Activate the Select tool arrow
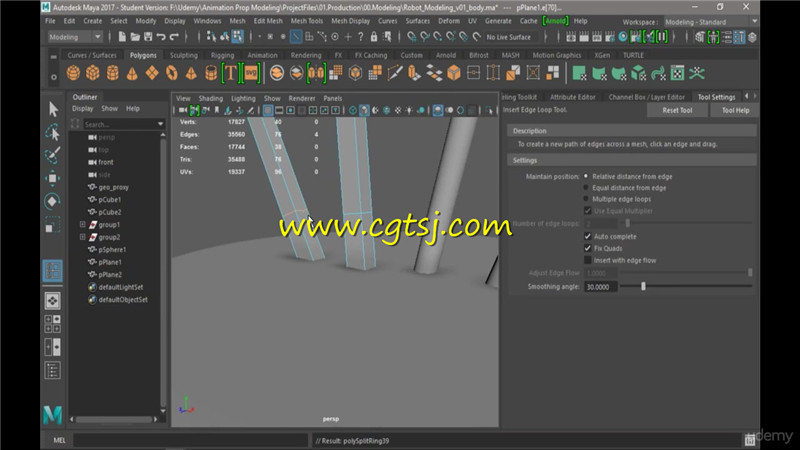The image size is (800, 450). coord(53,109)
